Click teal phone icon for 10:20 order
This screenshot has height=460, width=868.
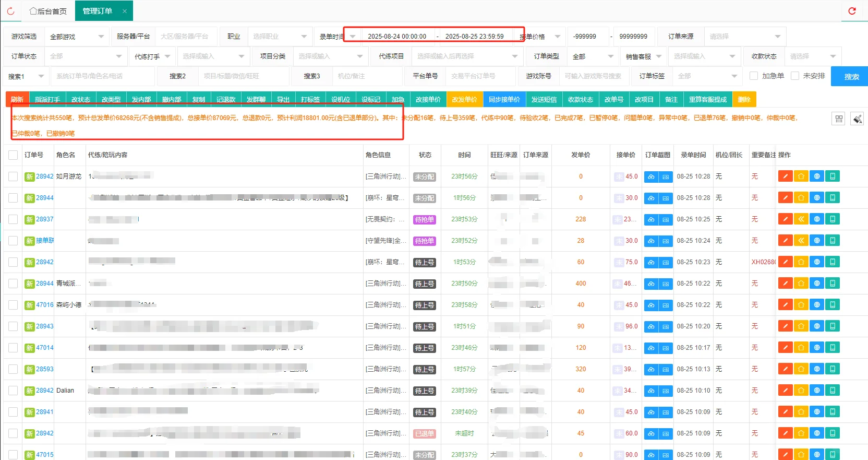[833, 326]
